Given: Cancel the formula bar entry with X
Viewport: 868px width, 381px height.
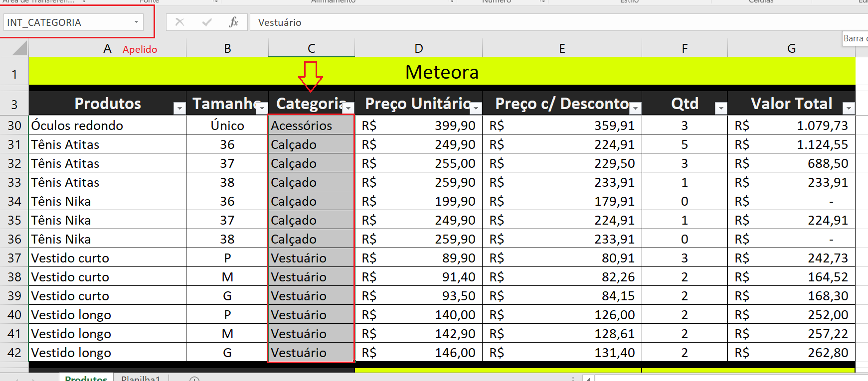Looking at the screenshot, I should (180, 22).
